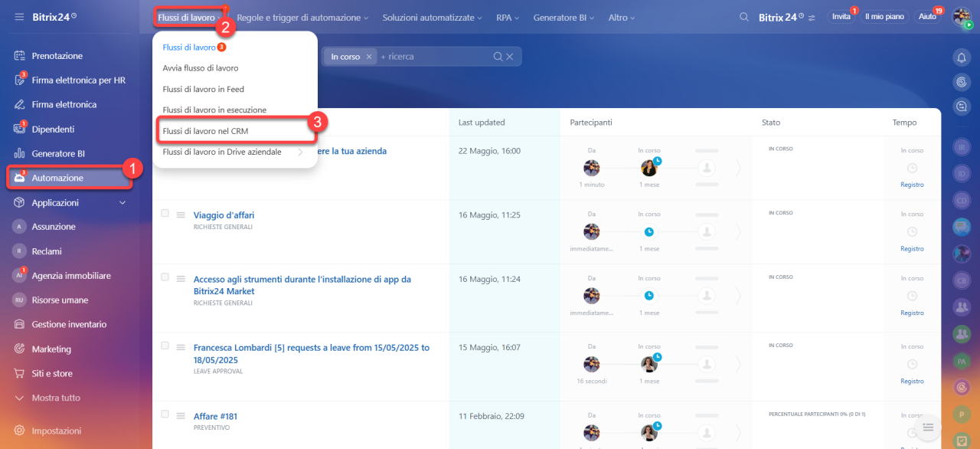Click the Stato column header
The height and width of the screenshot is (449, 980).
pos(771,123)
